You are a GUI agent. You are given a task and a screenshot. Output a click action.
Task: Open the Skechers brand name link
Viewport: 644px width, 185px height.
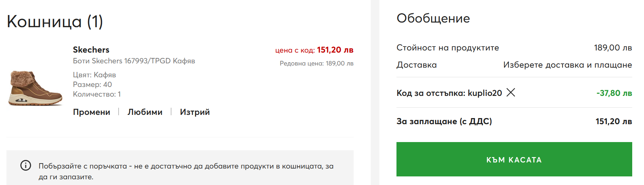(91, 50)
